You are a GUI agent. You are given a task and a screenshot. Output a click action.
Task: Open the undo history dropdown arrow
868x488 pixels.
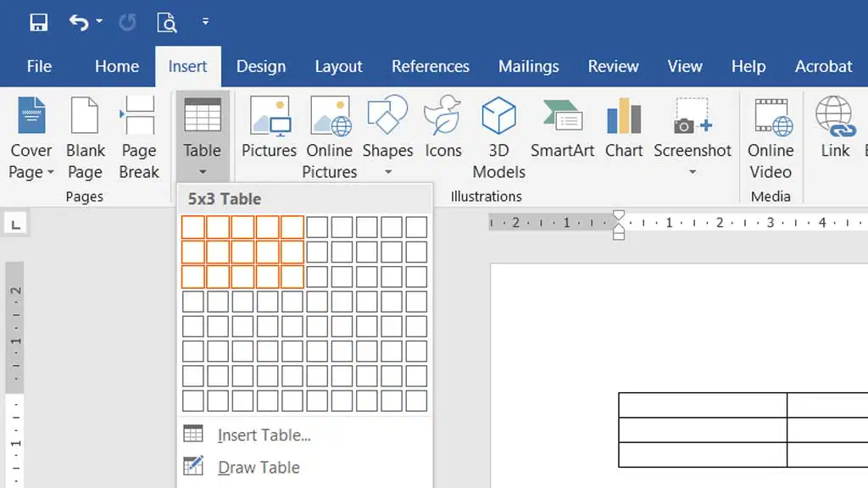click(99, 21)
